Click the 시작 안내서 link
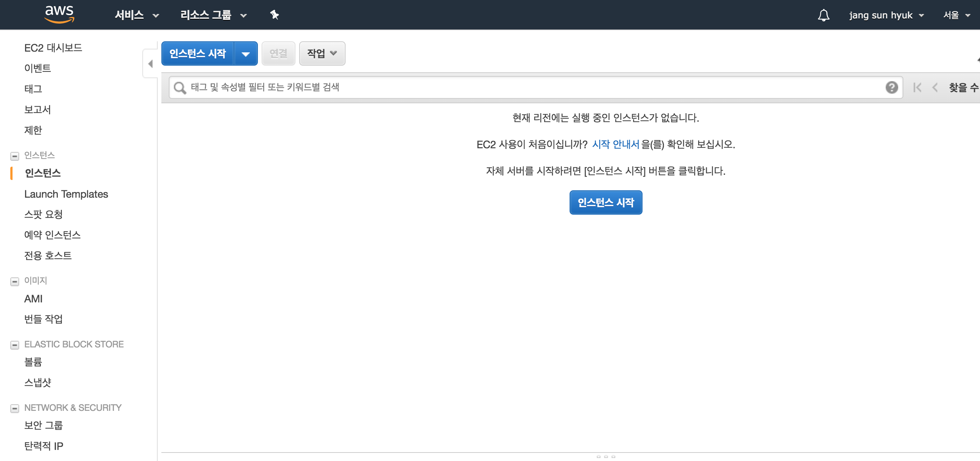This screenshot has height=461, width=980. (615, 144)
